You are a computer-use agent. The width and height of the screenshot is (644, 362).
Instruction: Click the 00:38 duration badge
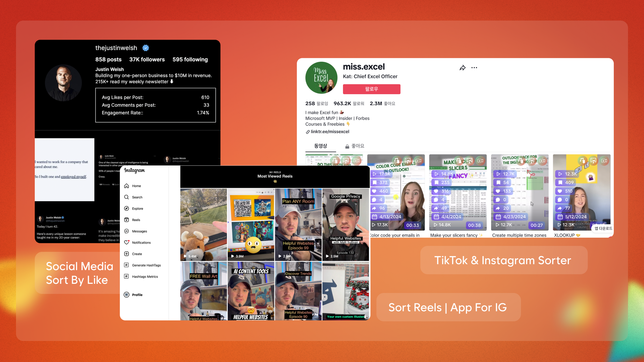point(474,225)
